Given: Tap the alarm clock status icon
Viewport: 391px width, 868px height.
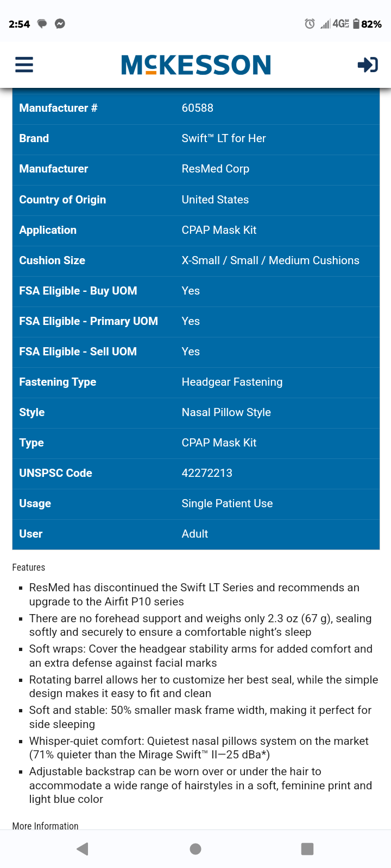Looking at the screenshot, I should (310, 24).
